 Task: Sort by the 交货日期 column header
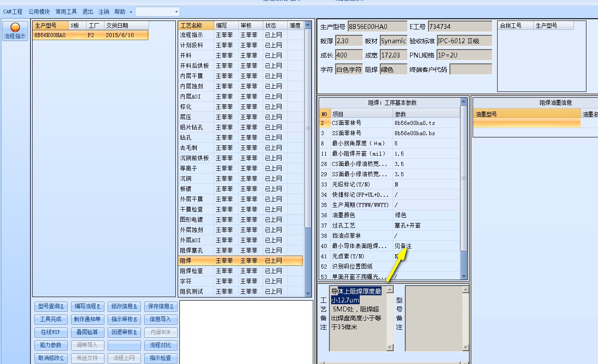coord(126,25)
